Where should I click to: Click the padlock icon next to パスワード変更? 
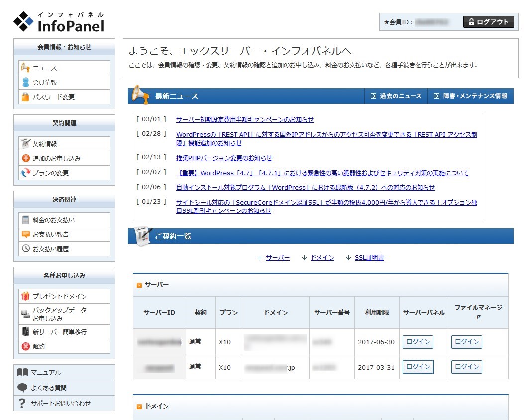(x=25, y=97)
